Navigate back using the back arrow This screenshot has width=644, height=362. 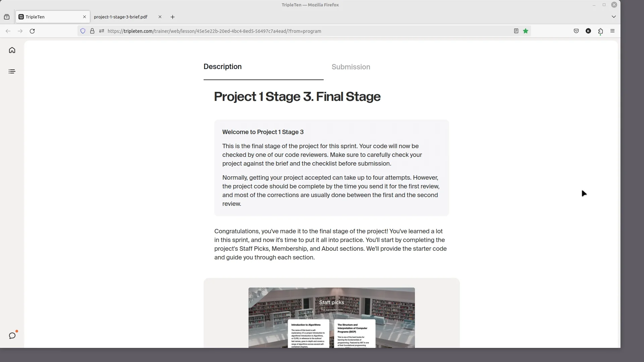(8, 31)
